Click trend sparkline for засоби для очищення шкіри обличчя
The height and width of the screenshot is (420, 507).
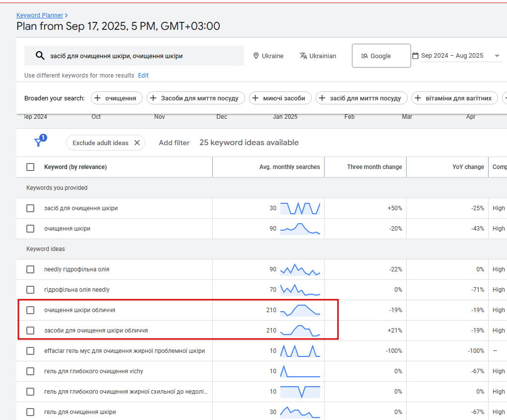(x=300, y=331)
